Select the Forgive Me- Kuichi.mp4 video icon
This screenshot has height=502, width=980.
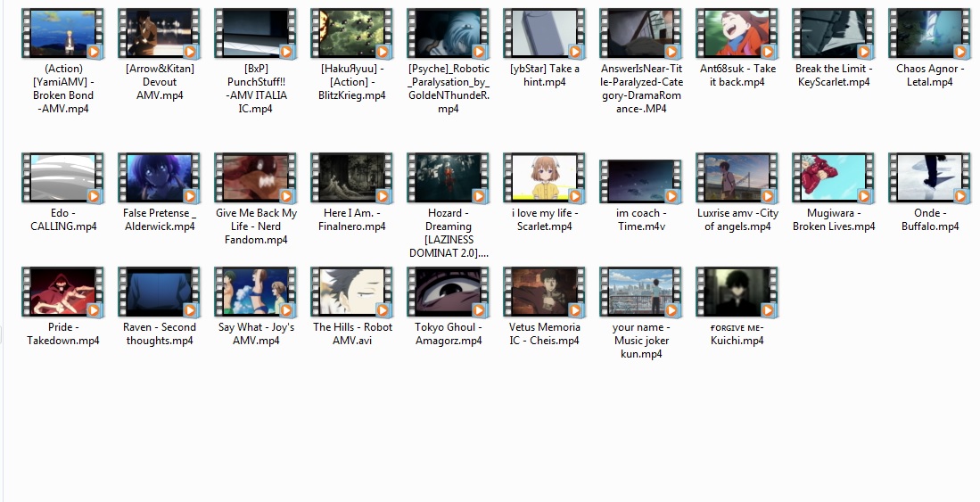click(x=737, y=292)
